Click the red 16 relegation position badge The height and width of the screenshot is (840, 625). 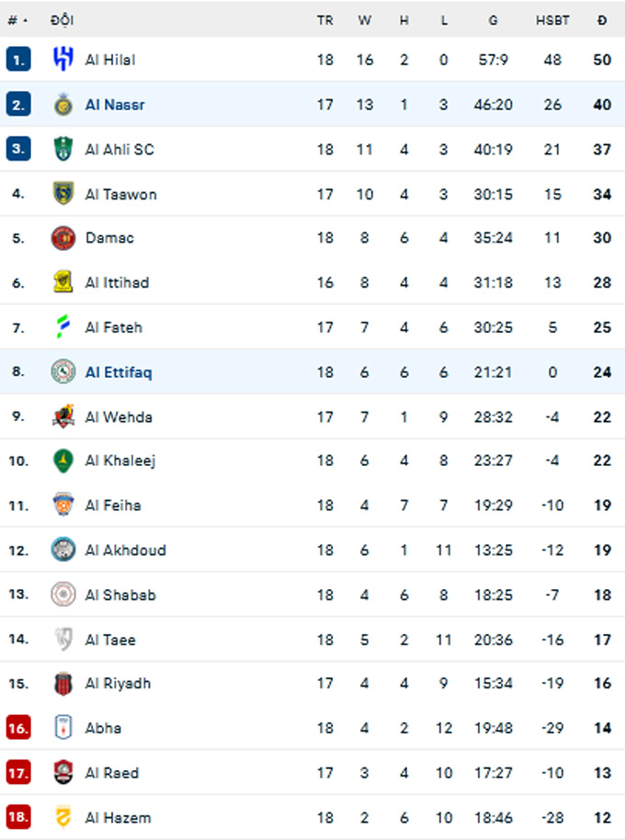tap(18, 728)
